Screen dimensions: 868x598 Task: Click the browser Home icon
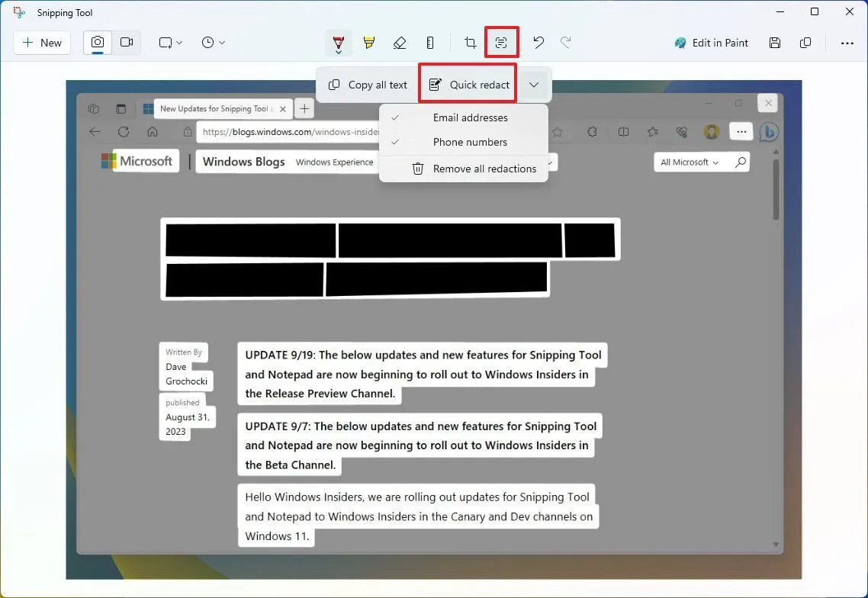click(153, 132)
